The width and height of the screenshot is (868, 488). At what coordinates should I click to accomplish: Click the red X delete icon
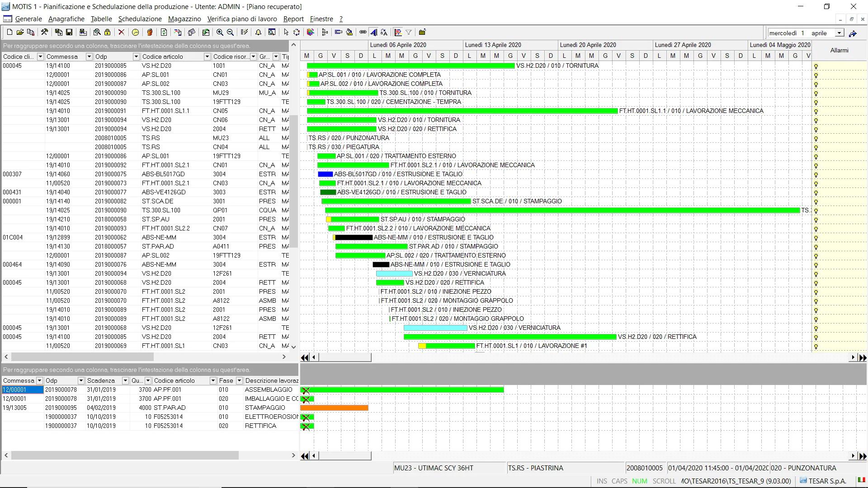coord(121,32)
